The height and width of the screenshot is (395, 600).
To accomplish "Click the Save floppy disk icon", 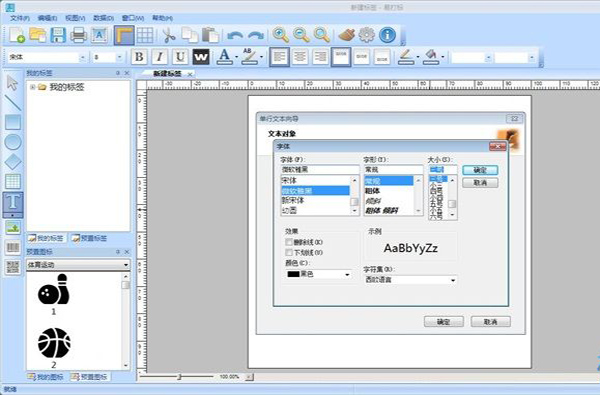I will tap(58, 35).
